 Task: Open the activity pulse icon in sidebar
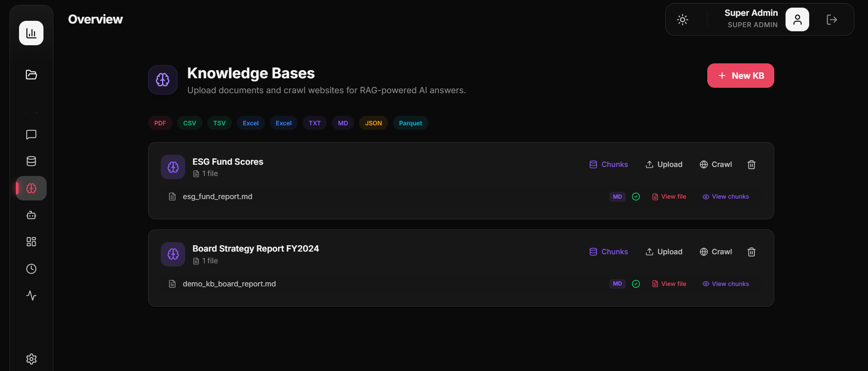tap(31, 295)
